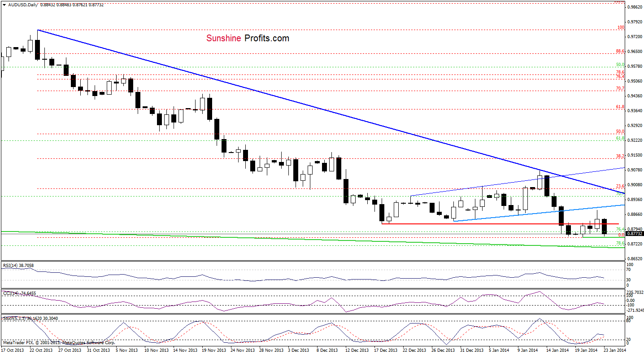Click price axis value 0.92920
The width and height of the screenshot is (644, 354).
click(x=635, y=126)
